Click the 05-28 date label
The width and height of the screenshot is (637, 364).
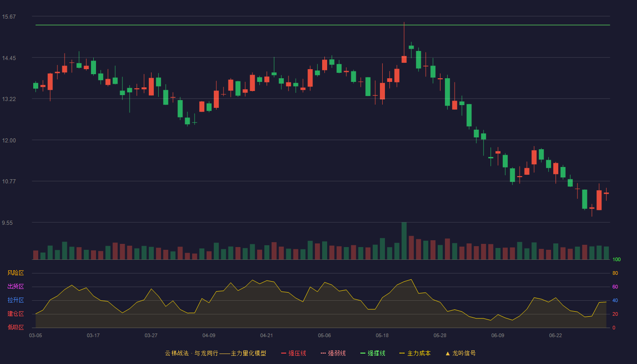pos(440,335)
